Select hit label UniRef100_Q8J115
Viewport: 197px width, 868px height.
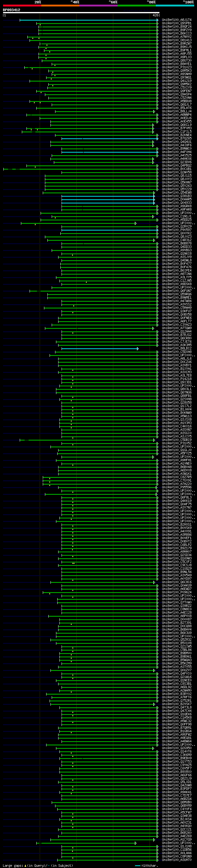[x=176, y=176]
